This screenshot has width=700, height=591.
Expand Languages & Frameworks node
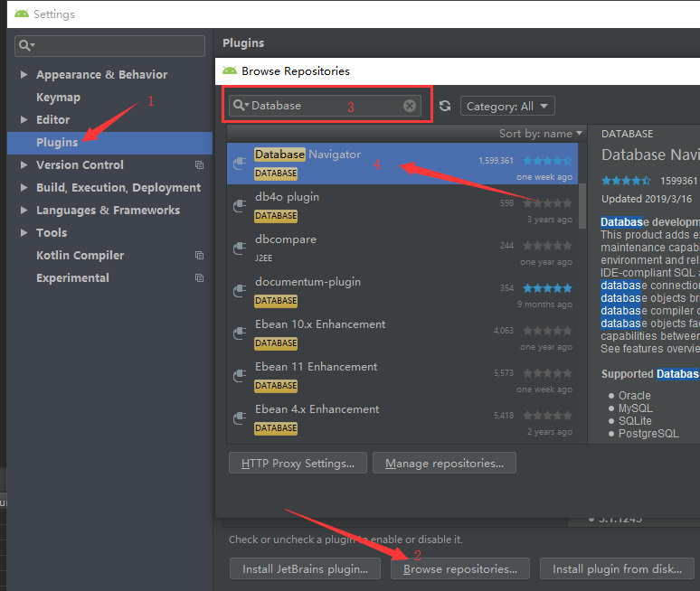(24, 210)
